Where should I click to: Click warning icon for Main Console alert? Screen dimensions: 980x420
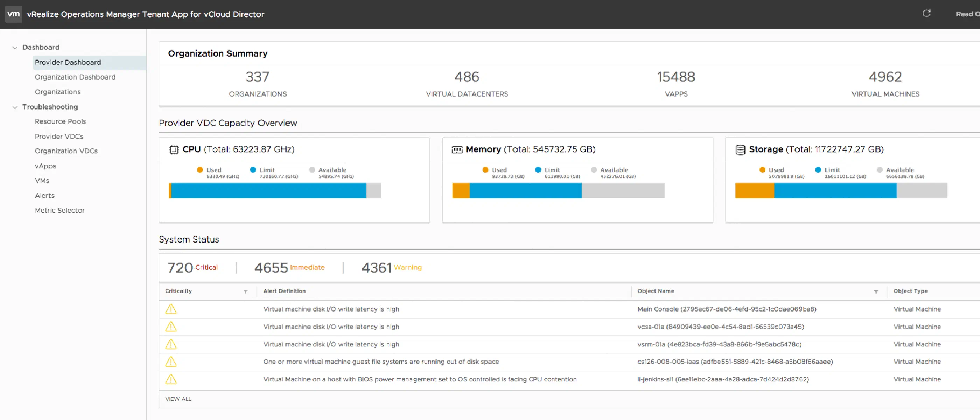click(171, 309)
